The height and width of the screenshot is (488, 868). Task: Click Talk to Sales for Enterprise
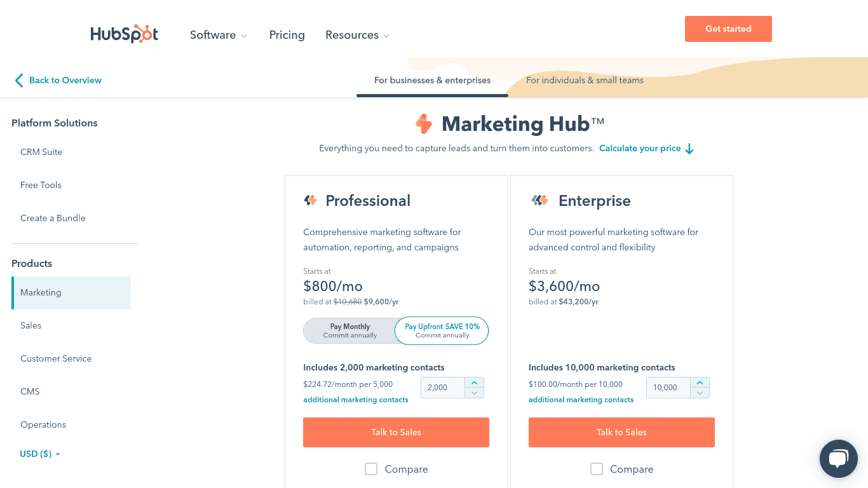621,432
